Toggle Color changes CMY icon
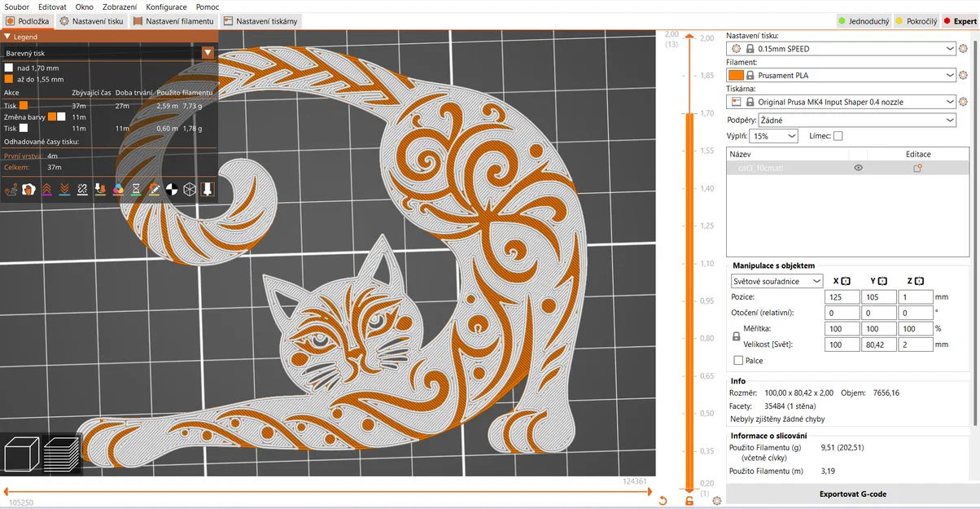 (118, 189)
